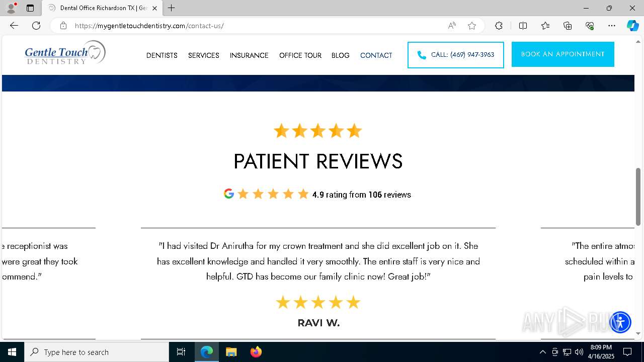Refresh the current page

point(36,26)
